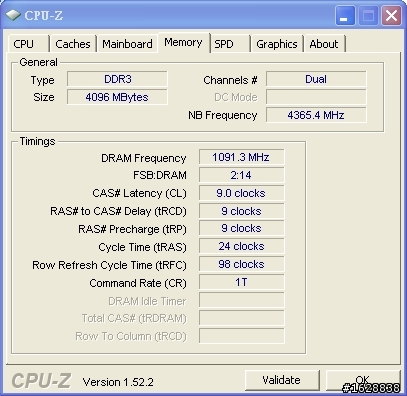Click the CPU-Z title bar icon
The image size is (407, 396).
(13, 15)
